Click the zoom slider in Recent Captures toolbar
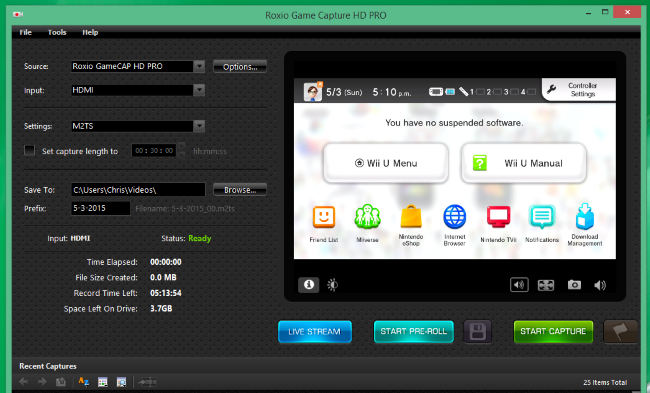 click(147, 382)
